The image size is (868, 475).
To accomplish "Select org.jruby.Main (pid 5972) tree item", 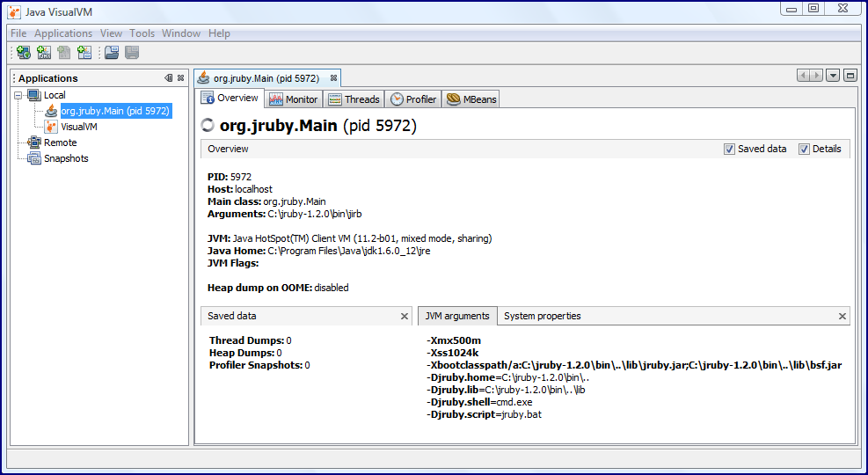I will click(x=115, y=111).
